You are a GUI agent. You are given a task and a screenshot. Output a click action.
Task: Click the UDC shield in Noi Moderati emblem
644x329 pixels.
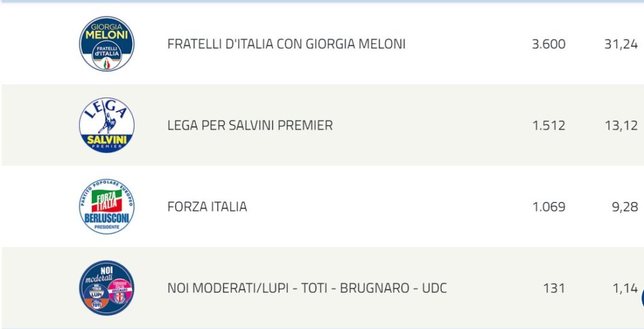119,298
